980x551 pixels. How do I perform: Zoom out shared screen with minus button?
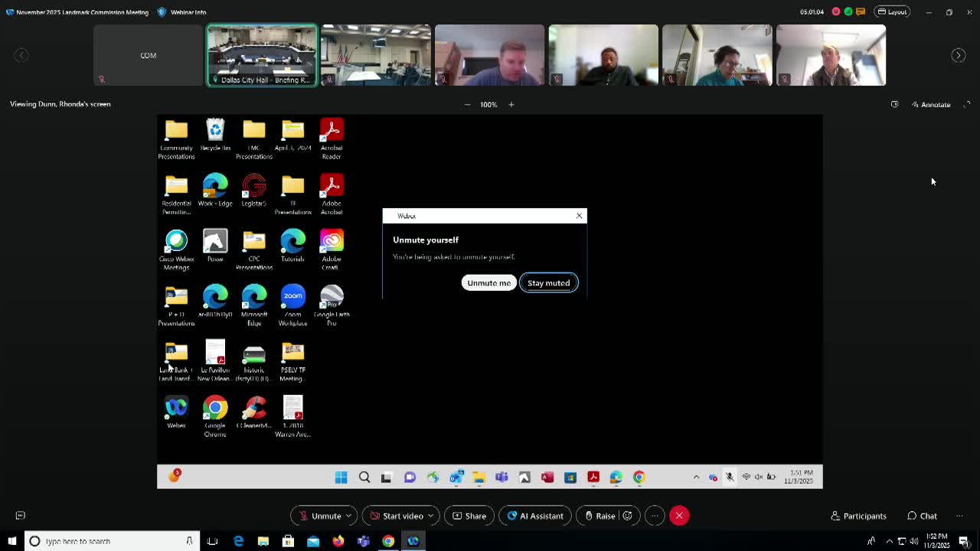click(x=467, y=105)
